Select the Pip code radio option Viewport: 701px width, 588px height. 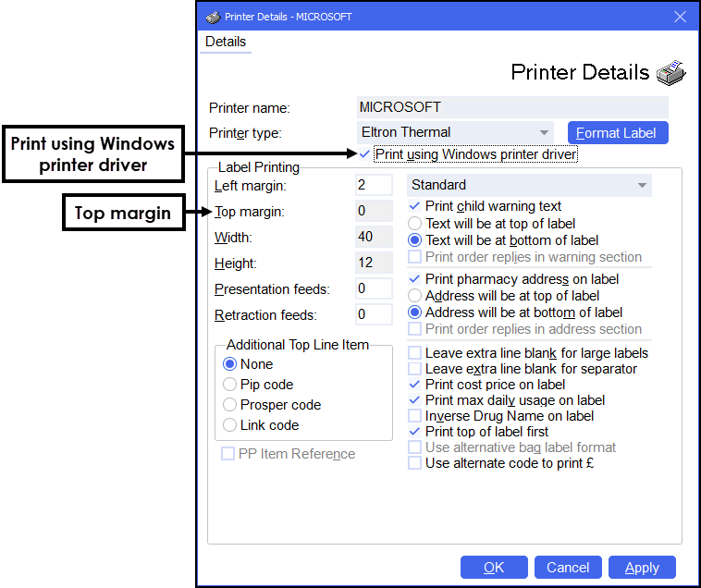click(230, 385)
